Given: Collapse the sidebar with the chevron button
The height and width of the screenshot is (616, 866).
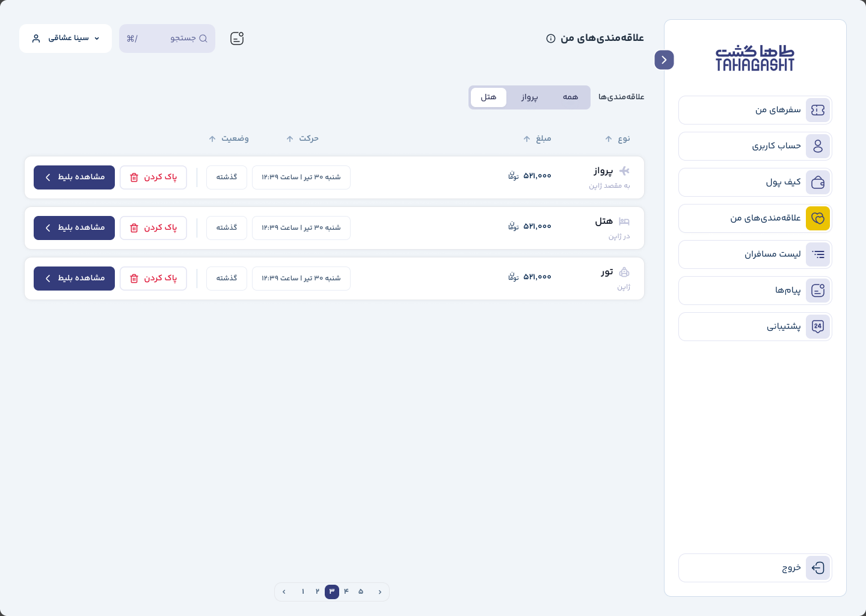Looking at the screenshot, I should click(x=664, y=60).
